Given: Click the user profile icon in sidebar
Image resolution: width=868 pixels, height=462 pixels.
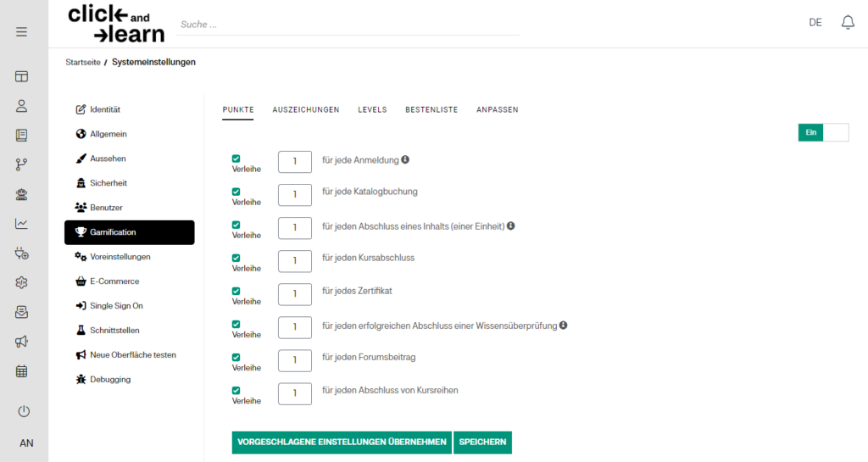Looking at the screenshot, I should coord(22,106).
